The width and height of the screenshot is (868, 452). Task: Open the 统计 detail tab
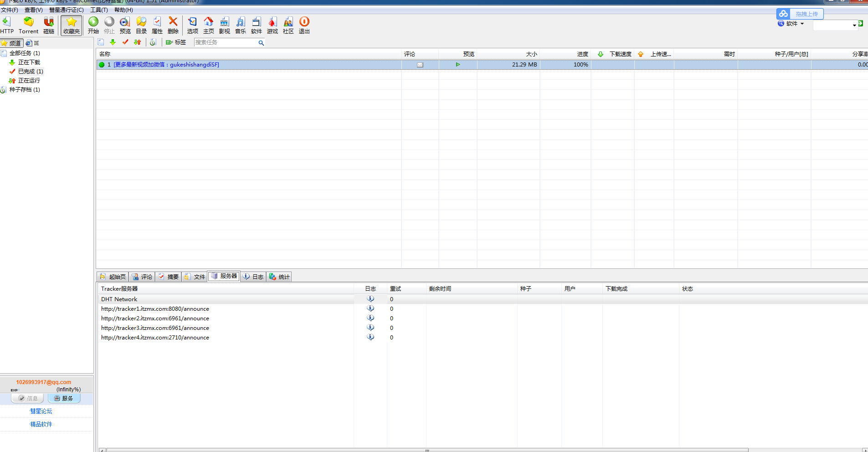tap(279, 277)
